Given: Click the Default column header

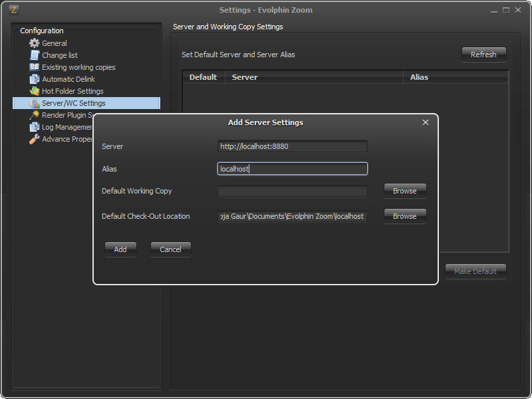Looking at the screenshot, I should [203, 77].
